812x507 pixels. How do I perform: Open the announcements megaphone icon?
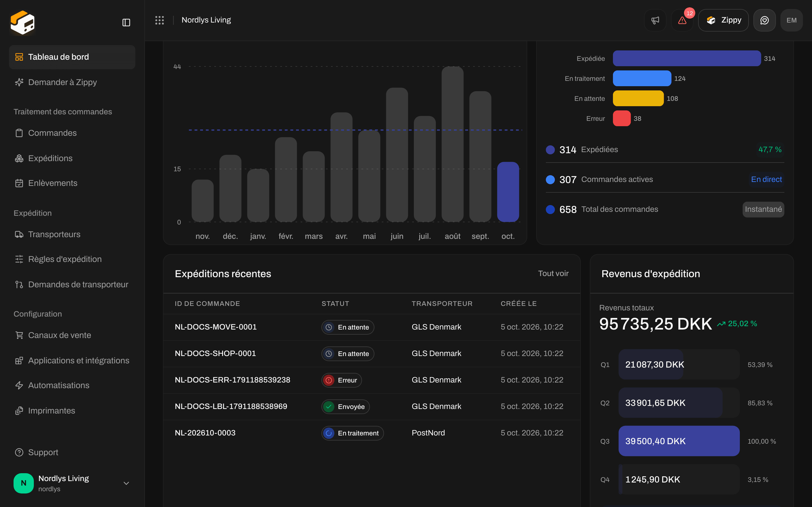(x=655, y=20)
